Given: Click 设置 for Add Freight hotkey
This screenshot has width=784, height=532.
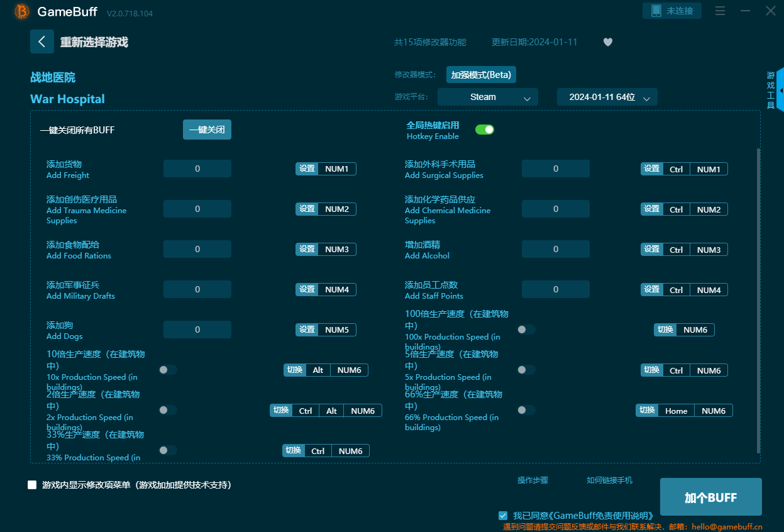Looking at the screenshot, I should click(x=307, y=169).
